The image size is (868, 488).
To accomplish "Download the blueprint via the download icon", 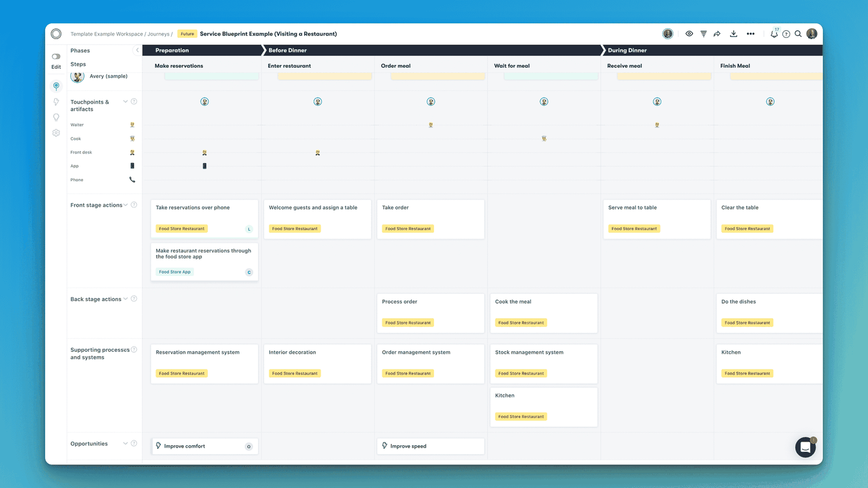I will click(734, 34).
